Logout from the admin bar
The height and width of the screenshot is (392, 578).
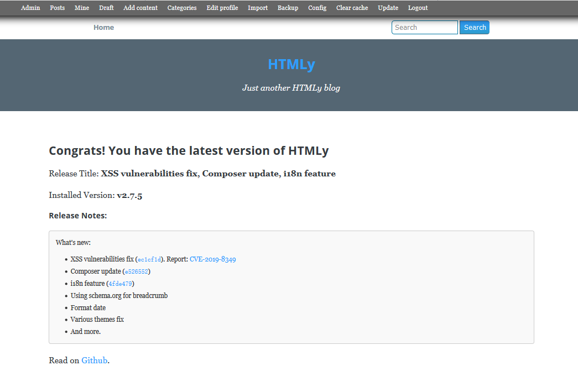coord(418,8)
